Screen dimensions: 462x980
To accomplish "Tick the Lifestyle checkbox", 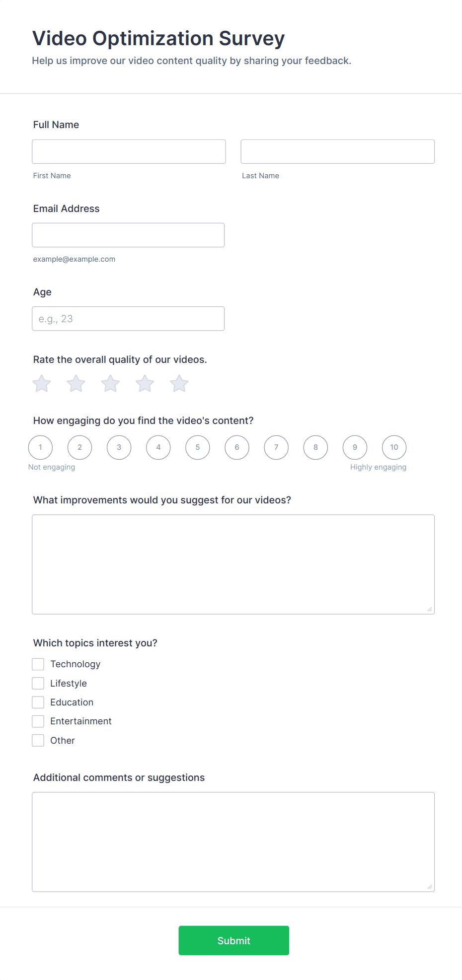I will coord(38,684).
